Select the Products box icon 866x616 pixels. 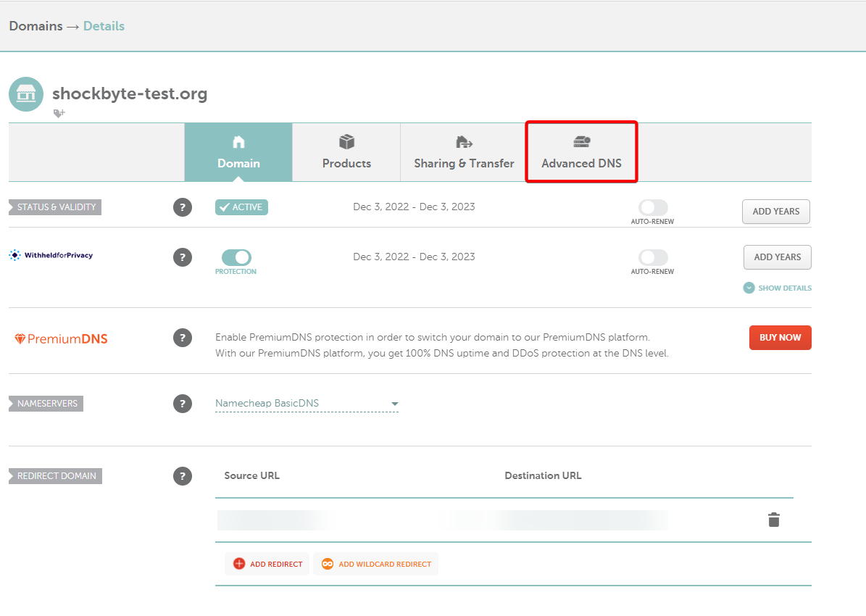(x=346, y=141)
